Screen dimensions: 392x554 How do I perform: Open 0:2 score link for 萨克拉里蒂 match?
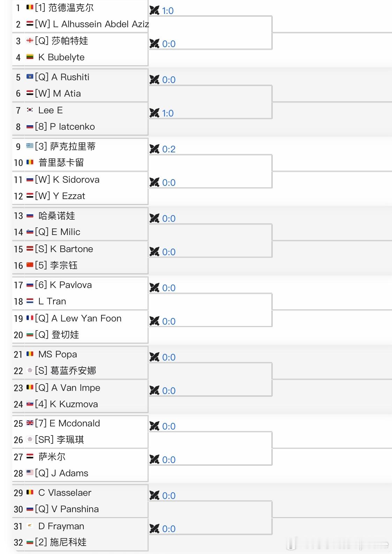point(169,149)
